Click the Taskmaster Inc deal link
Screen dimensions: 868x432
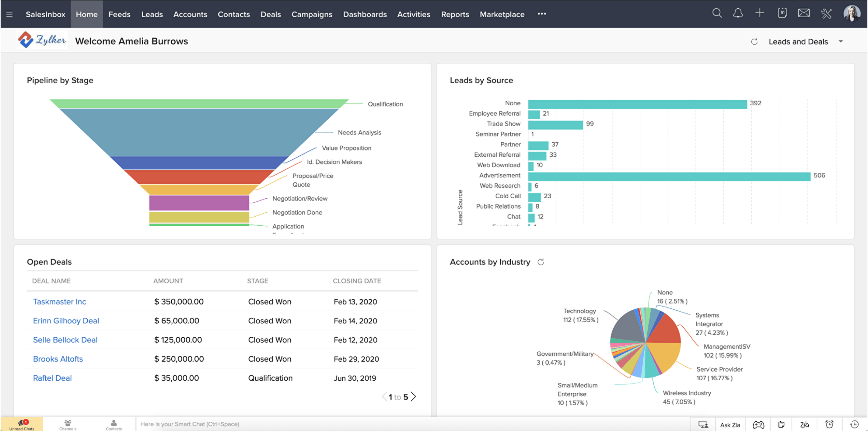pos(60,301)
